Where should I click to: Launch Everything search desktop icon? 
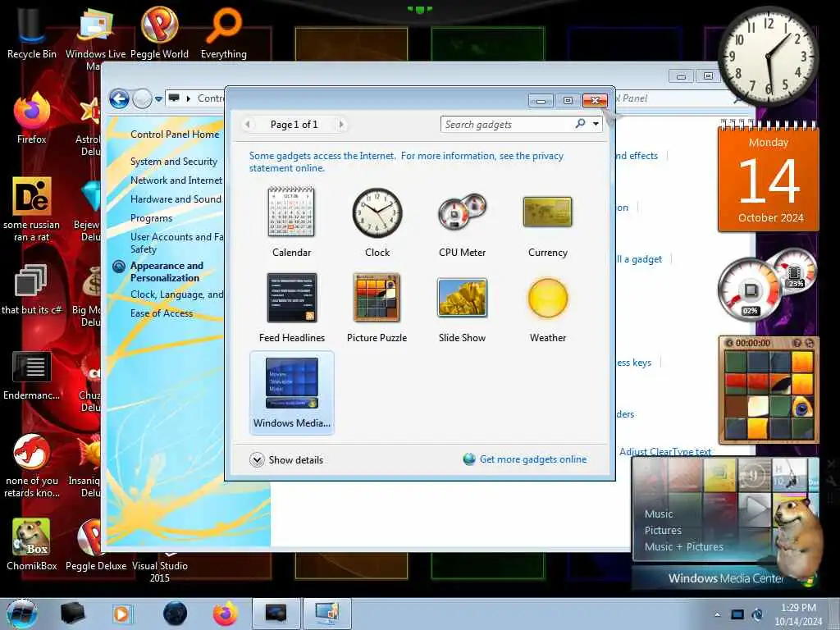click(223, 33)
